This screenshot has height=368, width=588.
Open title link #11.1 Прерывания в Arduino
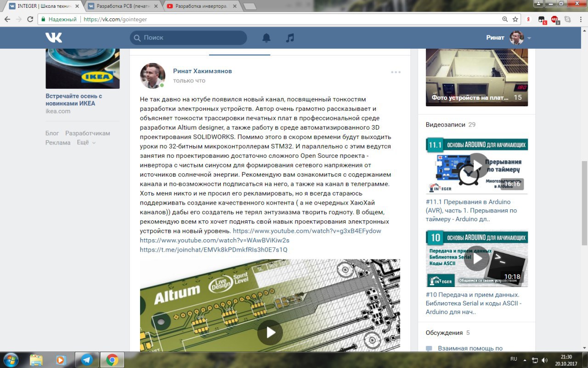coord(471,211)
